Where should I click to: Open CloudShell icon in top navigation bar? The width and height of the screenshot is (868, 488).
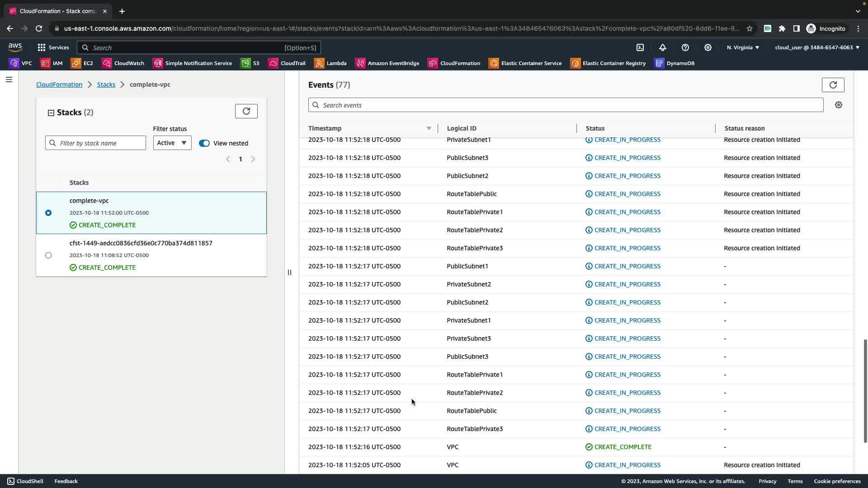pos(640,47)
